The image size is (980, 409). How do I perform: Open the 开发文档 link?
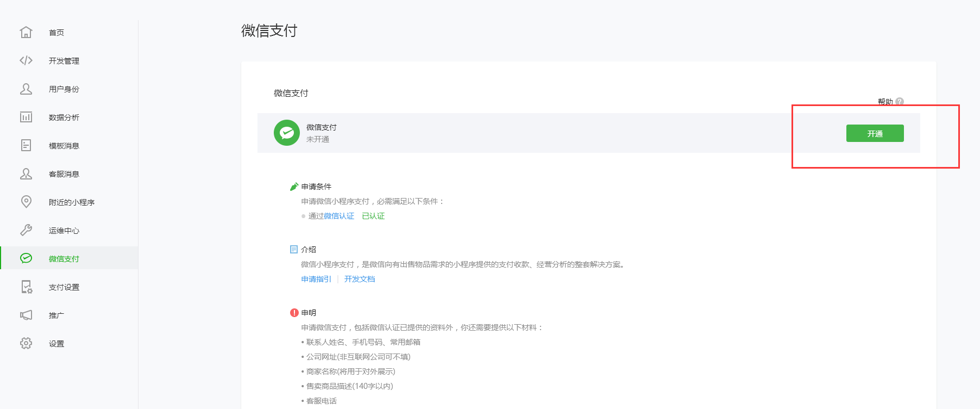[360, 279]
